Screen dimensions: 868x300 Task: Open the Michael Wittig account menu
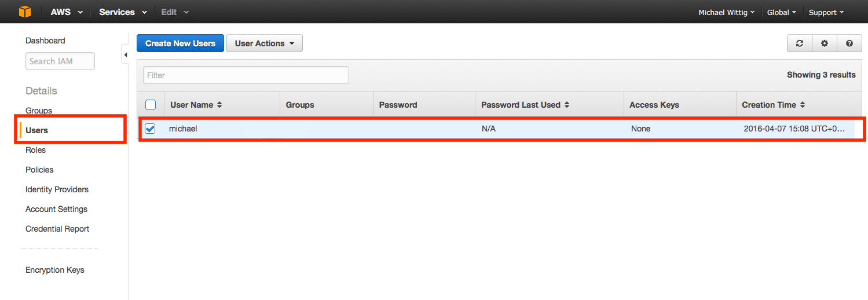pos(726,12)
